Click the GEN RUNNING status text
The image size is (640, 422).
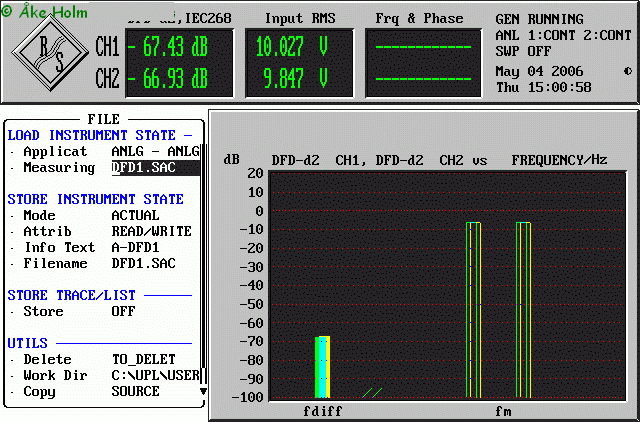click(539, 19)
